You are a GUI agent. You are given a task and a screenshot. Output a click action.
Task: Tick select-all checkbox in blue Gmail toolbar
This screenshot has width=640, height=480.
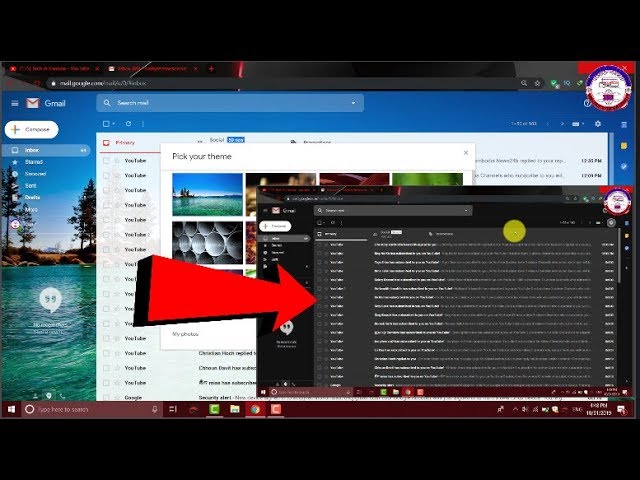(x=106, y=124)
